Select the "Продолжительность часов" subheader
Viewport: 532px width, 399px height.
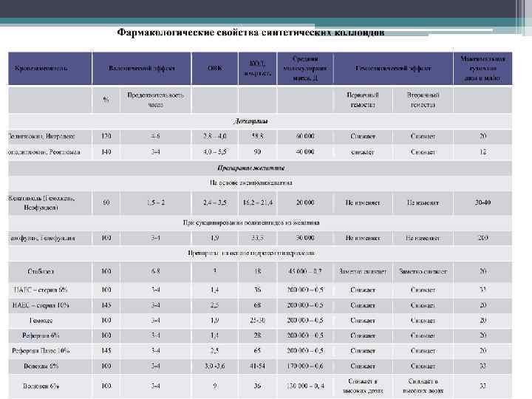coord(155,100)
